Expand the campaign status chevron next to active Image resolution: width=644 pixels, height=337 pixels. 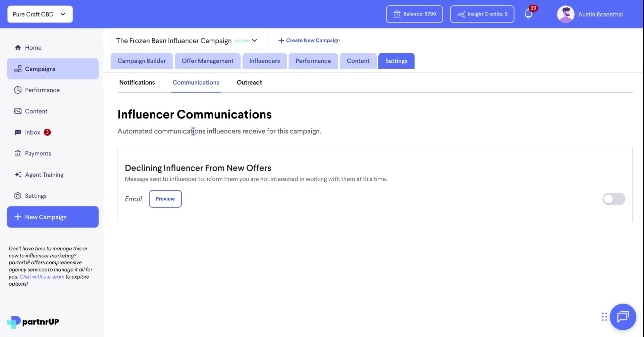coord(254,41)
